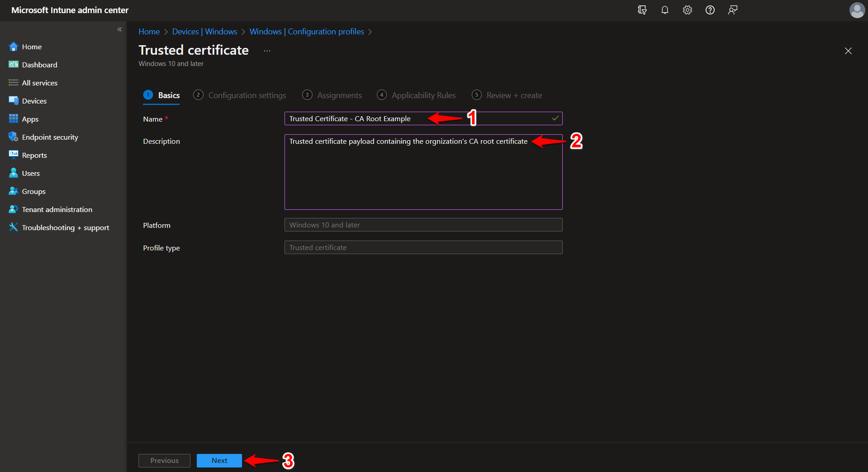This screenshot has width=868, height=472.
Task: Open Users from the sidebar
Action: click(x=30, y=173)
